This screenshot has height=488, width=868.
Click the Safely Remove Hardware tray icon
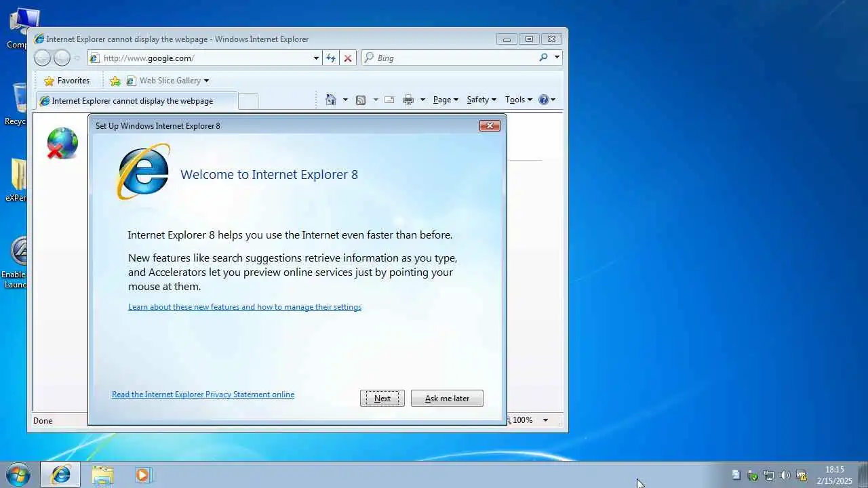[x=752, y=475]
